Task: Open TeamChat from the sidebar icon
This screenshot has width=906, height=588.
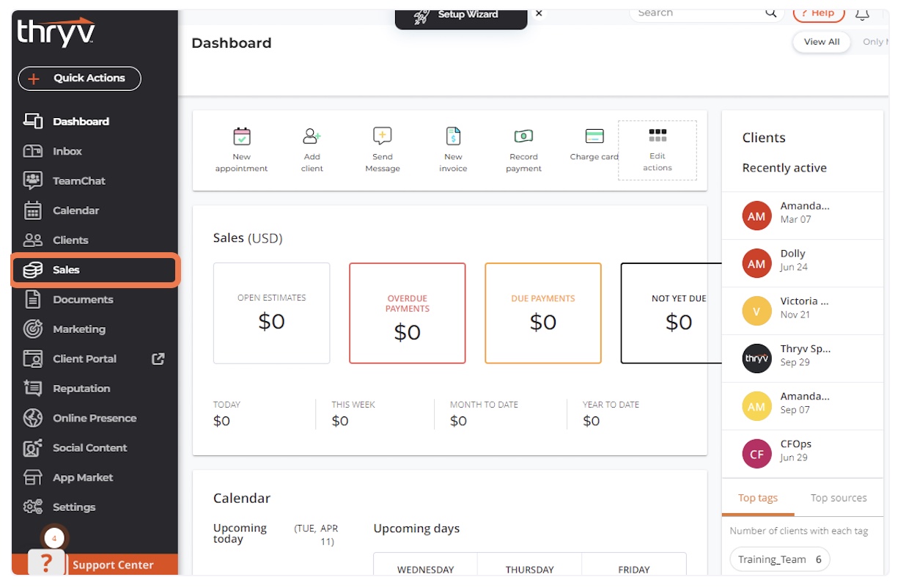Action: tap(33, 180)
